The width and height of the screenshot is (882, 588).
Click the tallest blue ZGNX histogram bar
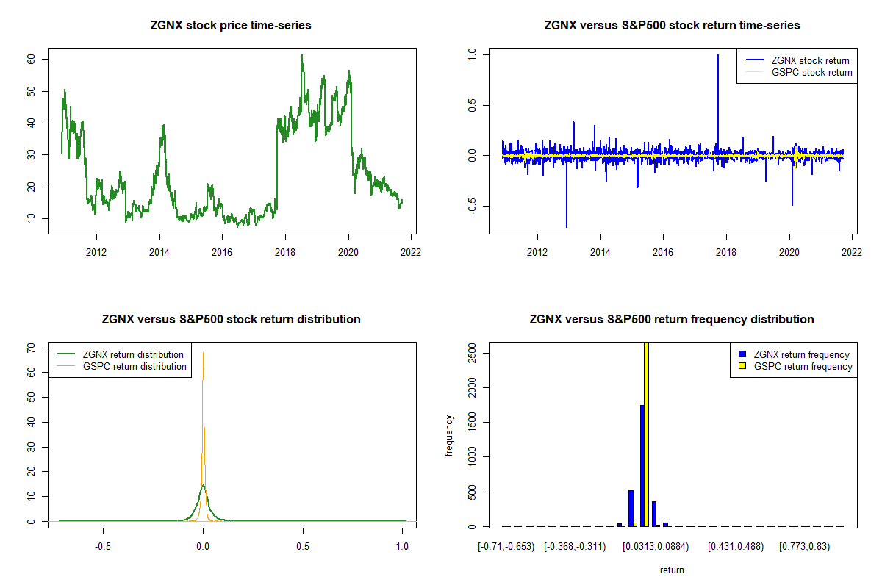(x=642, y=465)
